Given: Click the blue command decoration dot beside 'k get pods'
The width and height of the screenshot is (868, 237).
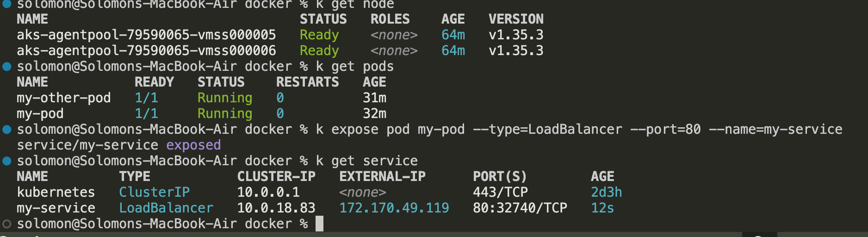Looking at the screenshot, I should [x=7, y=67].
